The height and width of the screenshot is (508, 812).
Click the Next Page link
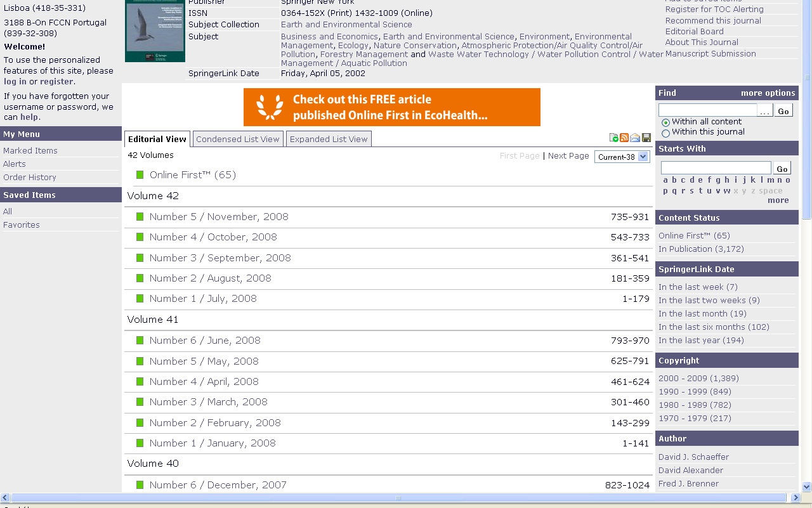point(568,155)
